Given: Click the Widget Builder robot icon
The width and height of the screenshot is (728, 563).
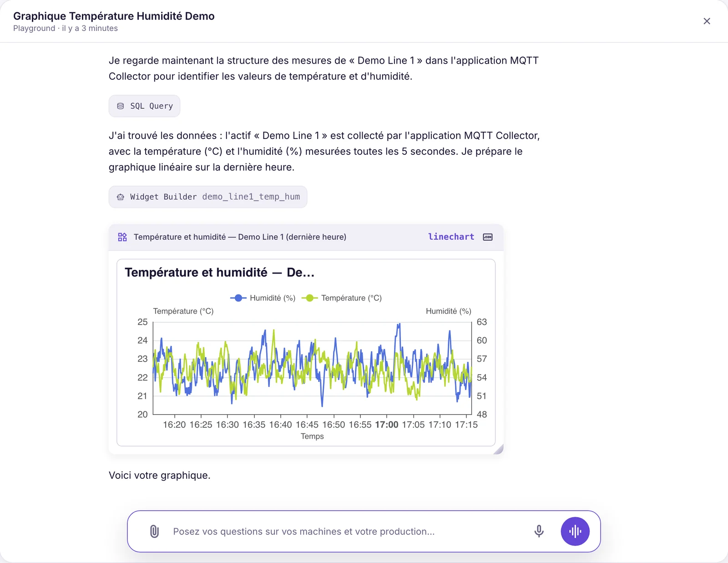Looking at the screenshot, I should click(121, 197).
